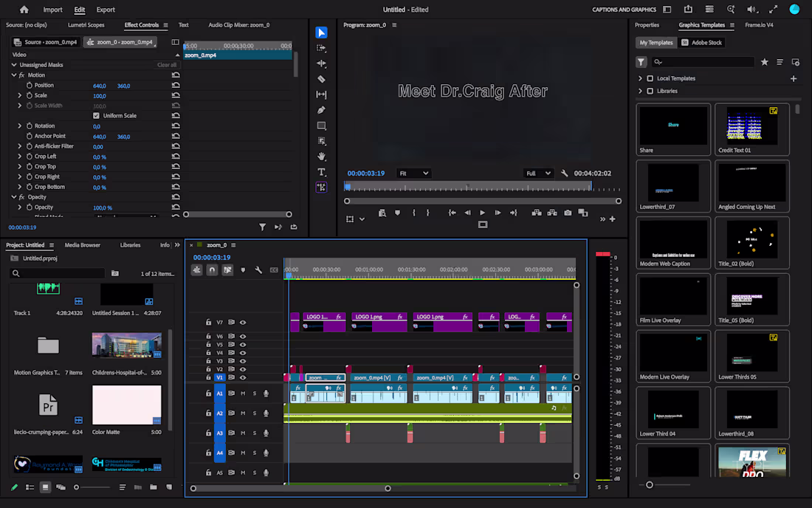The image size is (812, 508).
Task: Switch to the Lumetri Scopes tab
Action: (86, 25)
